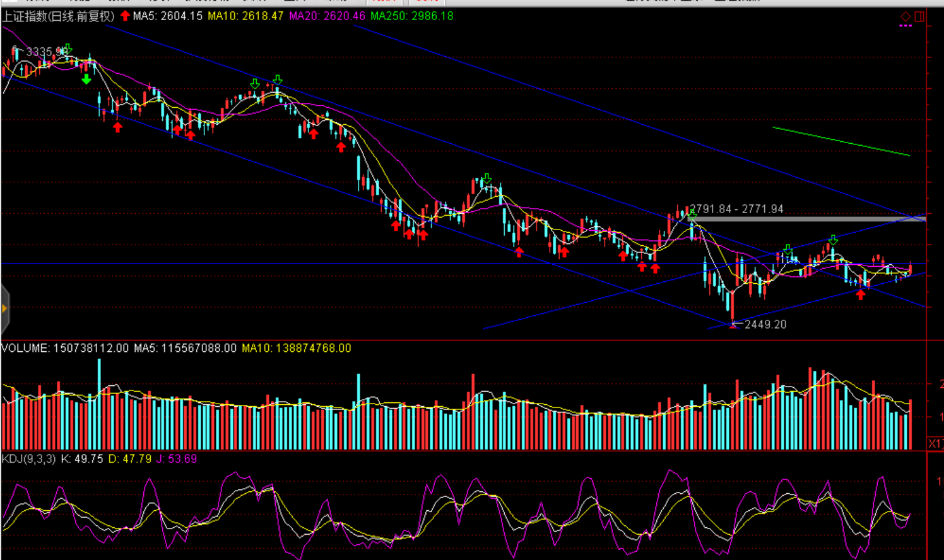Click the KDJ(9,3,3) indicator label

29,458
